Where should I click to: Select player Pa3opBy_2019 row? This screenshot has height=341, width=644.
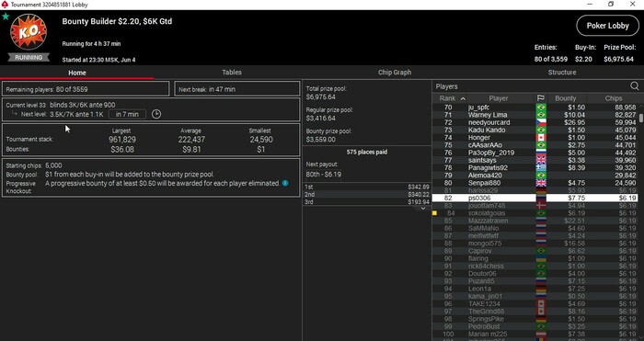tap(535, 153)
